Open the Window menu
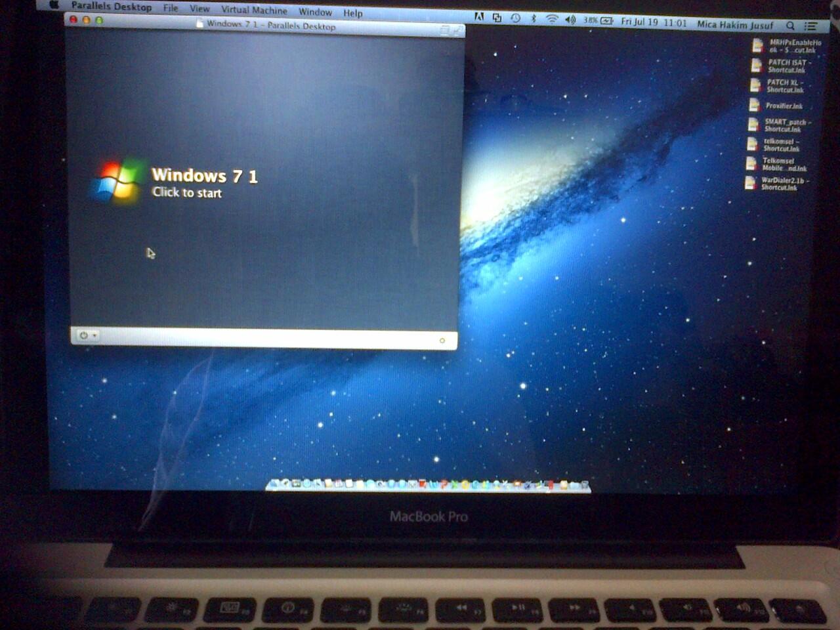 tap(315, 12)
